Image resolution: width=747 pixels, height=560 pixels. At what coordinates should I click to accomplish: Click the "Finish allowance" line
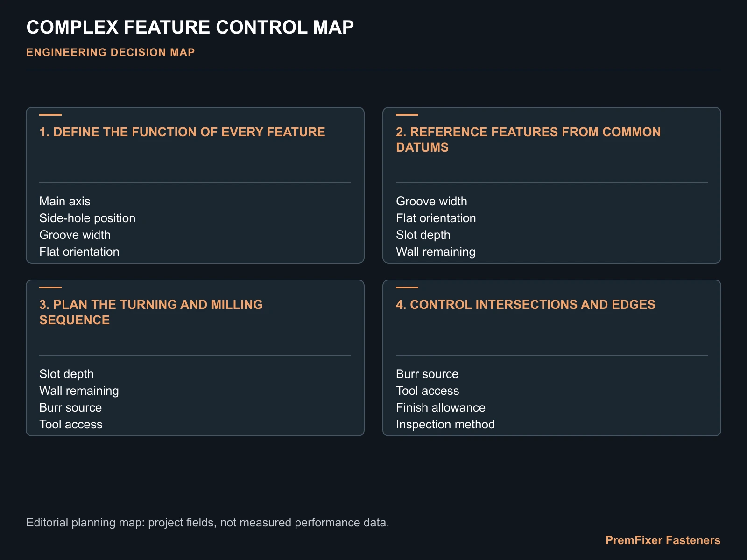pos(441,407)
